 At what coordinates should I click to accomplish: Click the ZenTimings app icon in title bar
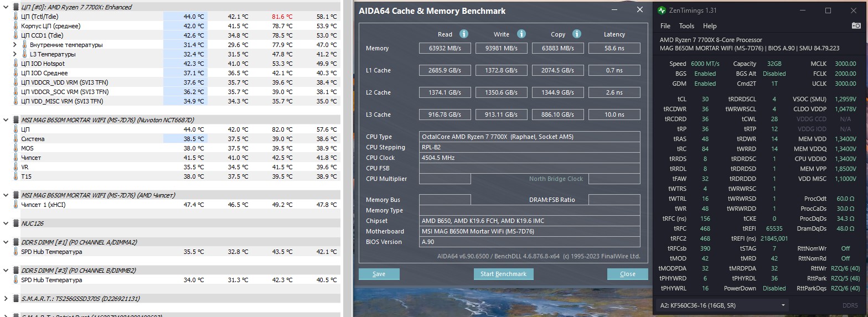pyautogui.click(x=662, y=11)
